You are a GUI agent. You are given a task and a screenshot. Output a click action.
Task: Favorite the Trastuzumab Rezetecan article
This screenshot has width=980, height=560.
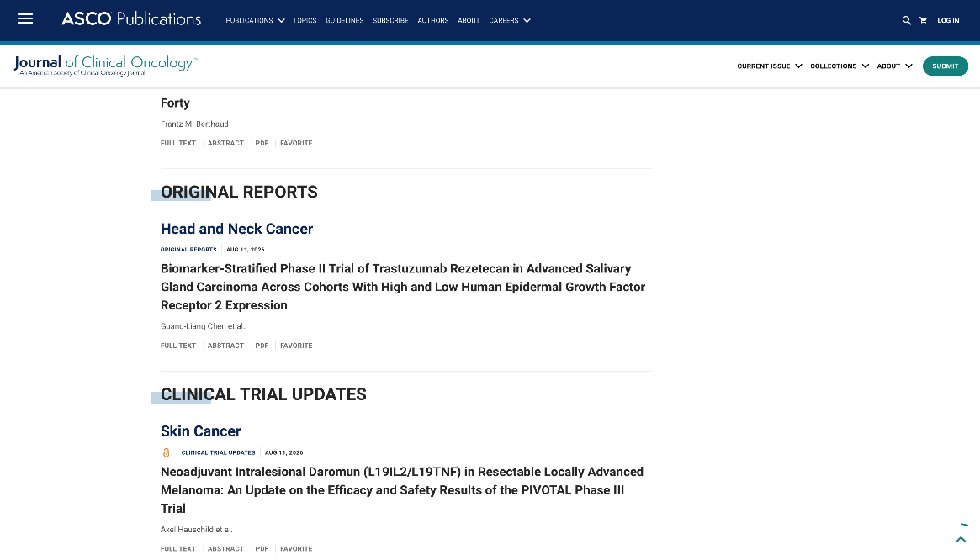pos(296,346)
